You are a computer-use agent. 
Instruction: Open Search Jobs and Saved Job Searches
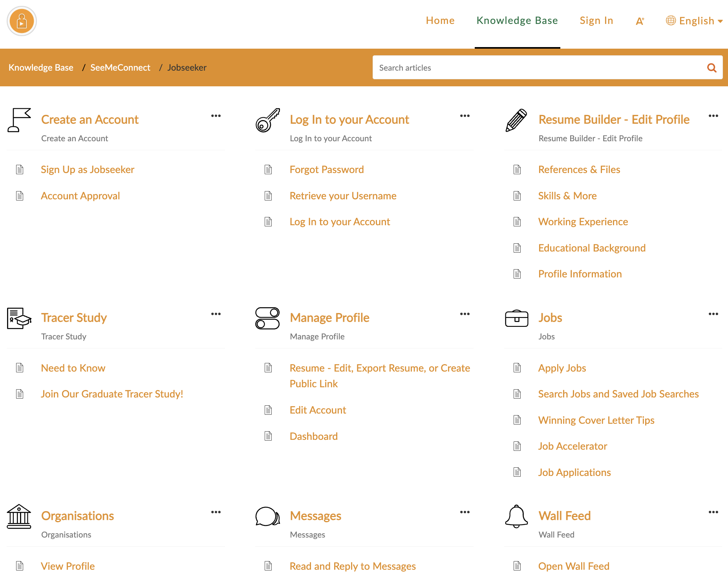tap(618, 394)
